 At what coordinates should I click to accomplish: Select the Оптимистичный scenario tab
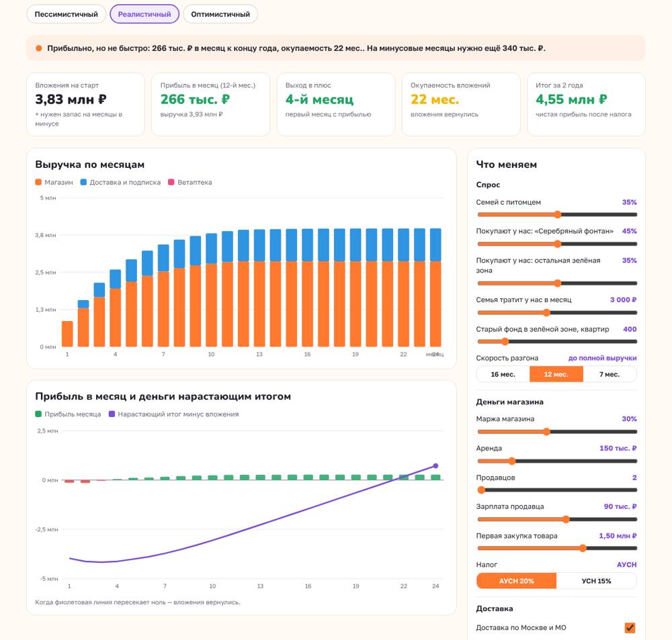pos(220,14)
